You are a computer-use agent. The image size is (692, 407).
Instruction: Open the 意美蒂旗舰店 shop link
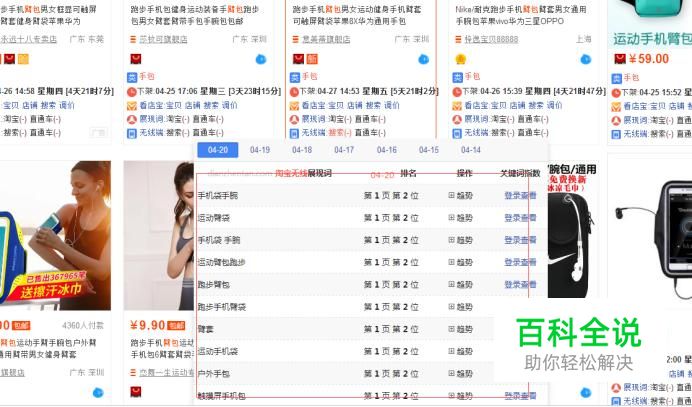tap(326, 40)
